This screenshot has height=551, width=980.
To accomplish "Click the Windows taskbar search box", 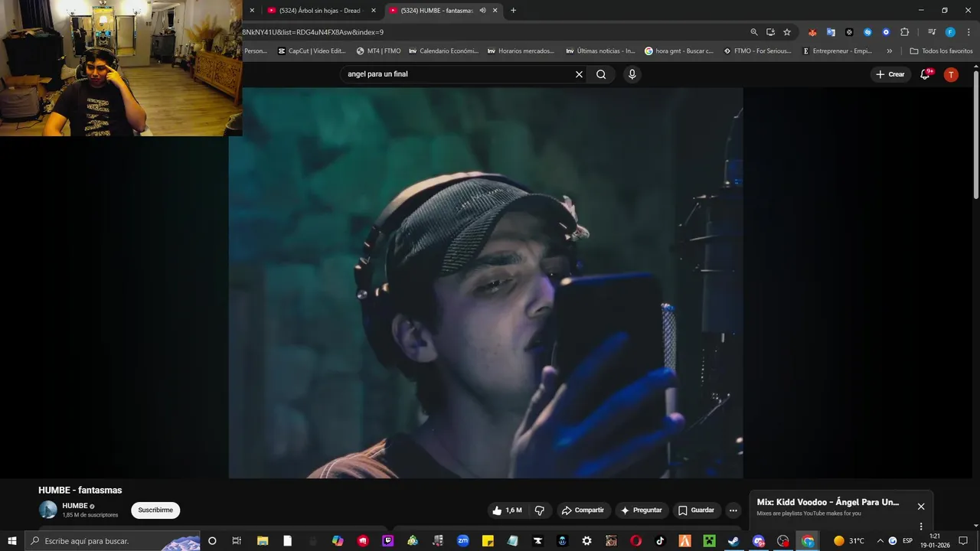I will 113,541.
